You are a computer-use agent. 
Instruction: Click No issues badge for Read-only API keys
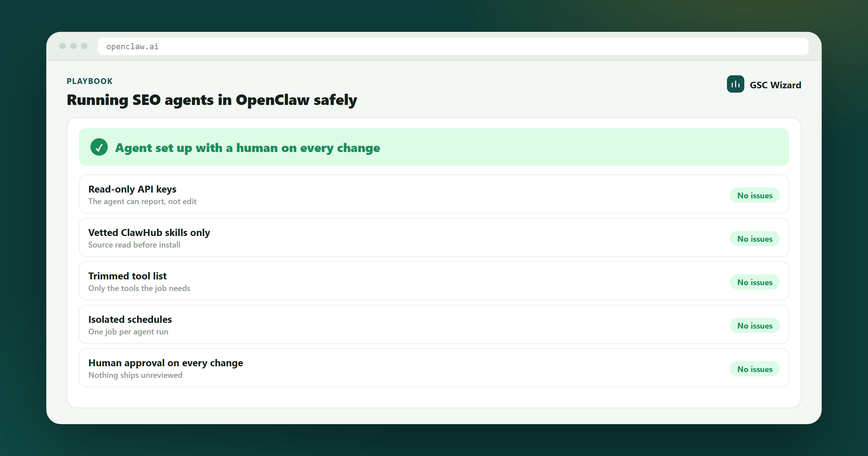(x=755, y=195)
